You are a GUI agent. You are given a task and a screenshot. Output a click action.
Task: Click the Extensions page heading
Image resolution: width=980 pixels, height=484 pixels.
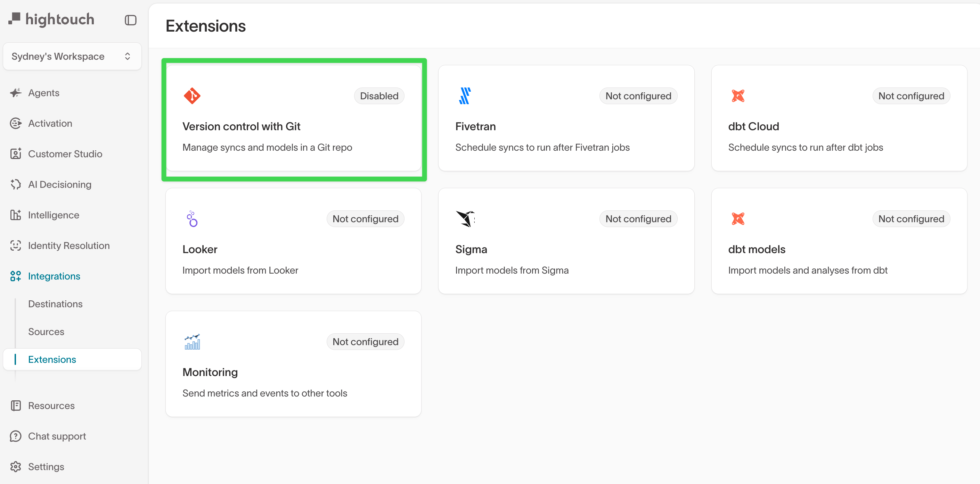tap(205, 26)
